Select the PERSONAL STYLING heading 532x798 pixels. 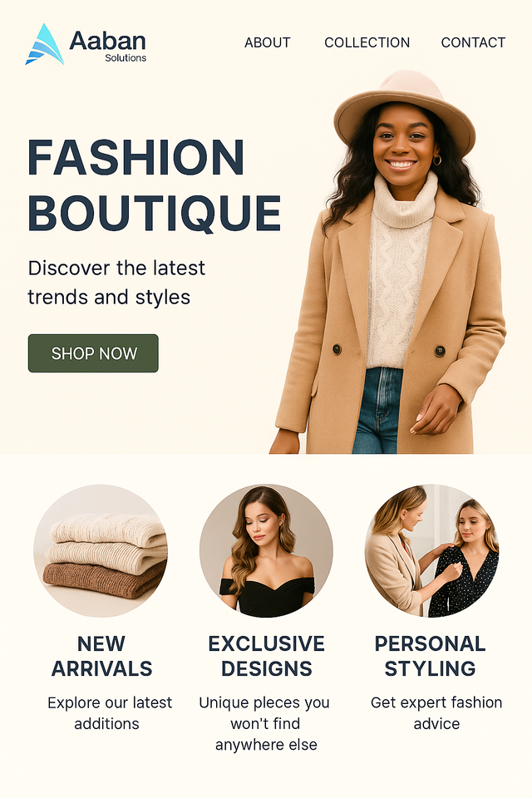click(x=431, y=656)
